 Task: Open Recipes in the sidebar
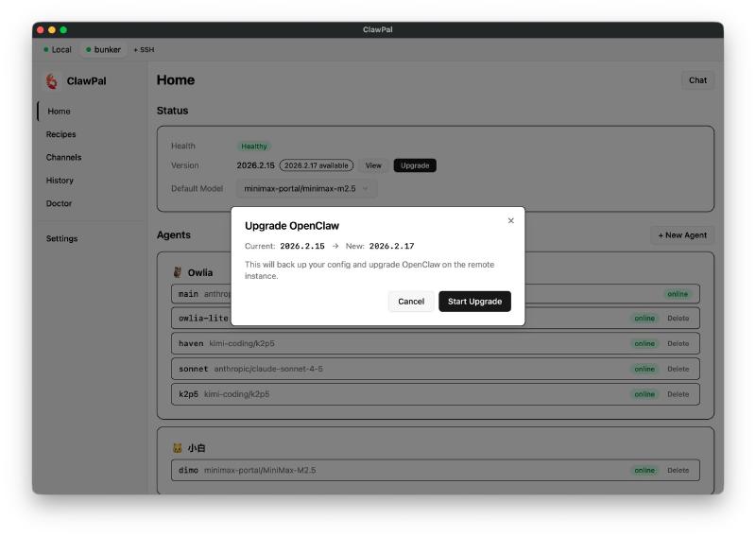click(x=61, y=134)
